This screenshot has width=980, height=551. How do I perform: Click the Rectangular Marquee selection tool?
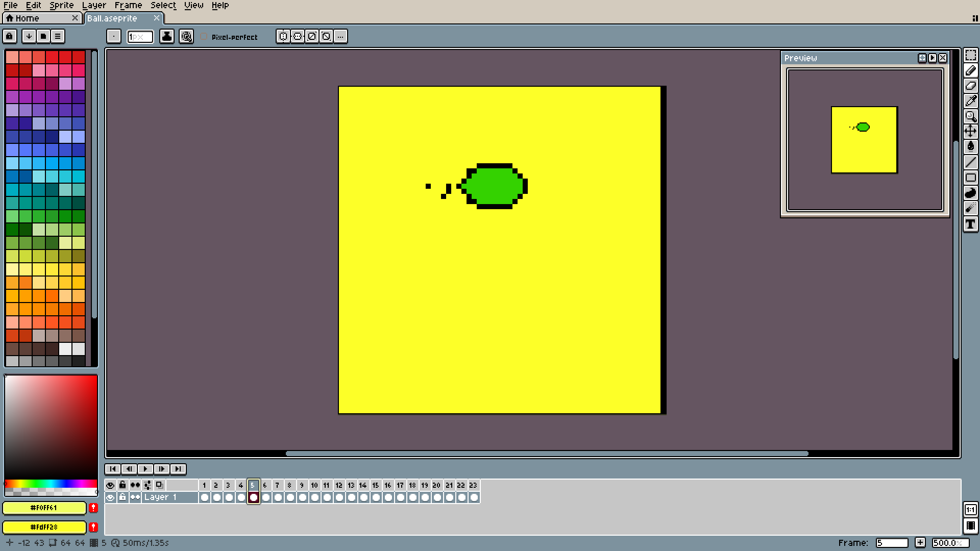[x=970, y=55]
